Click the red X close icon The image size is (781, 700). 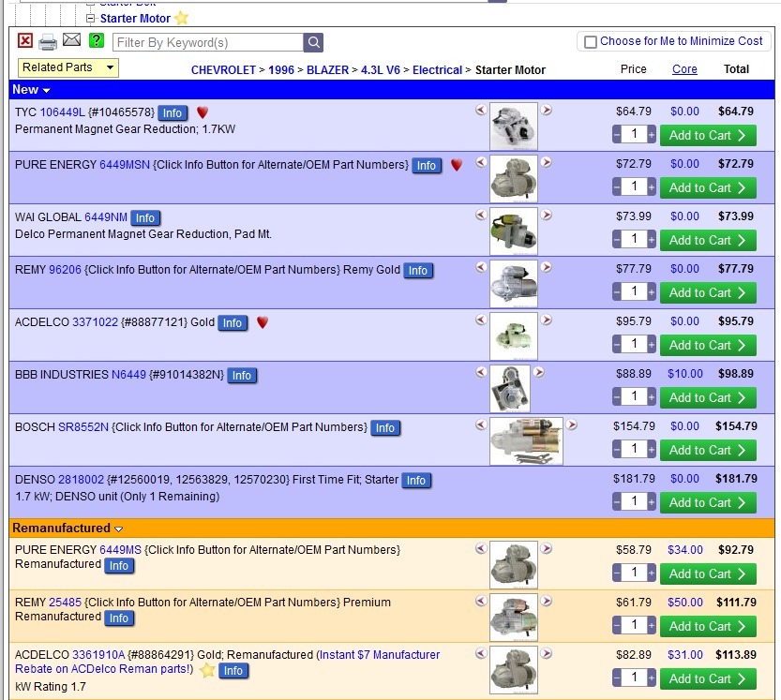pos(25,41)
